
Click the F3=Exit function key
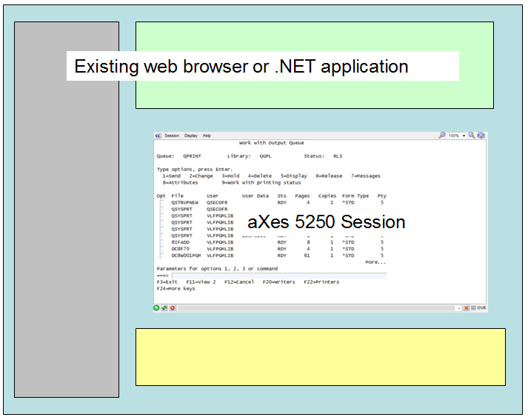[x=167, y=282]
